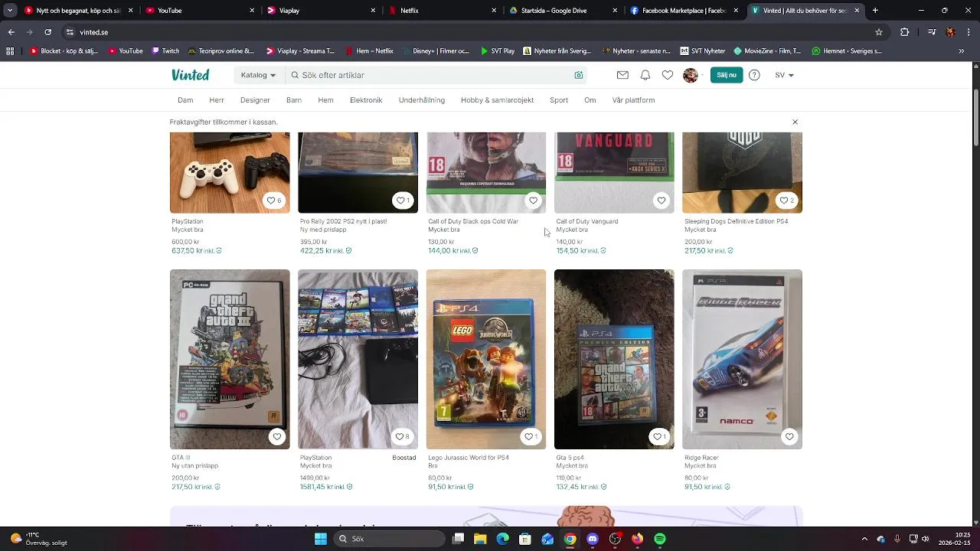Open the Sport category
Screen dimensions: 980x551
tap(559, 100)
